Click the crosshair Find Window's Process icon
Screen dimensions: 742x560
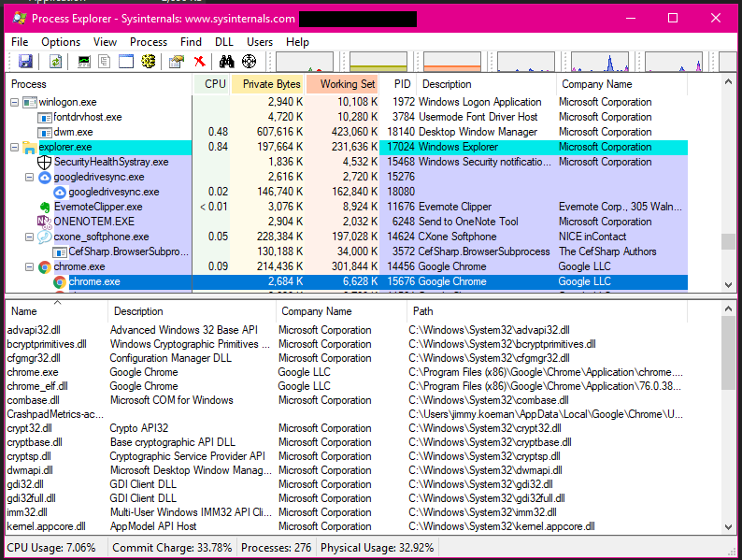pyautogui.click(x=249, y=62)
